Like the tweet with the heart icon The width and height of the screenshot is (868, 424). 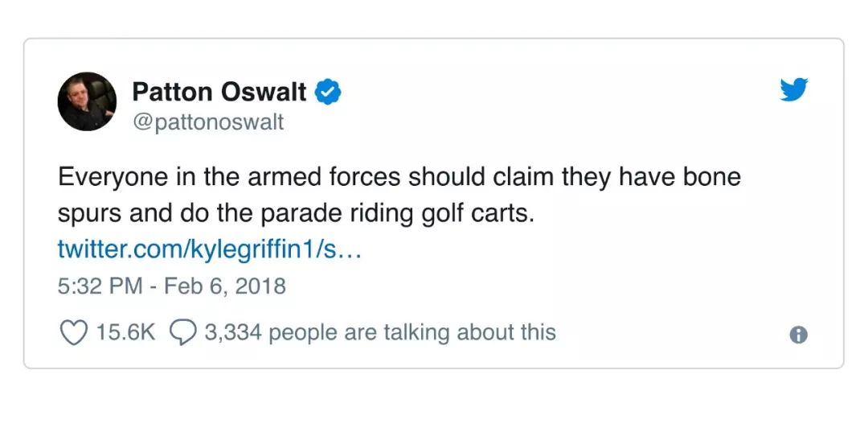tap(74, 332)
